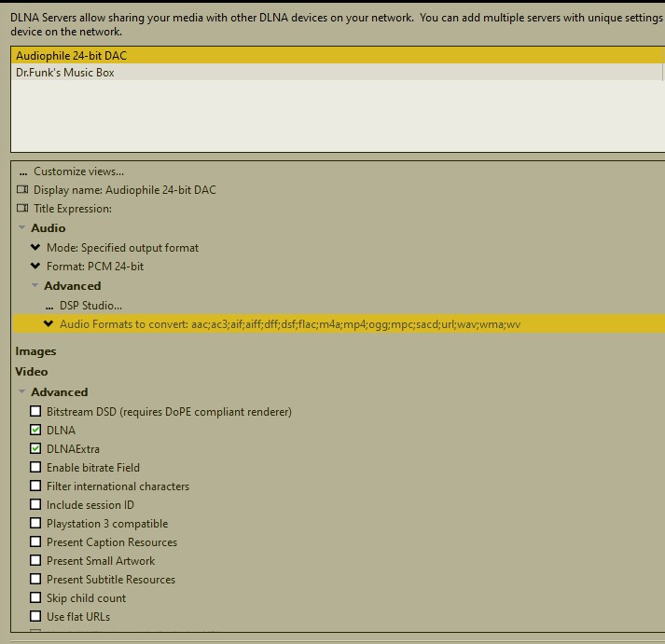This screenshot has width=665, height=644.
Task: Toggle Playstation 3 compatible checkbox
Action: pos(35,524)
